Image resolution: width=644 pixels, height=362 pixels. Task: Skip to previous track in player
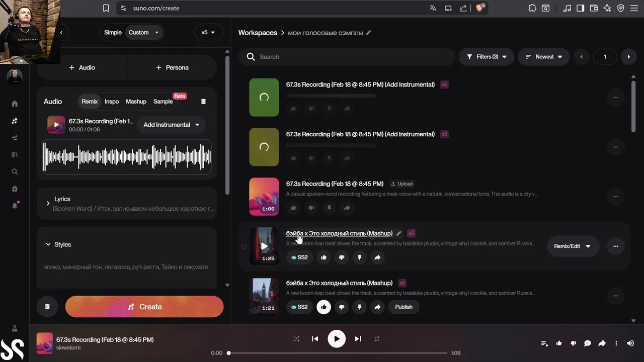(315, 339)
